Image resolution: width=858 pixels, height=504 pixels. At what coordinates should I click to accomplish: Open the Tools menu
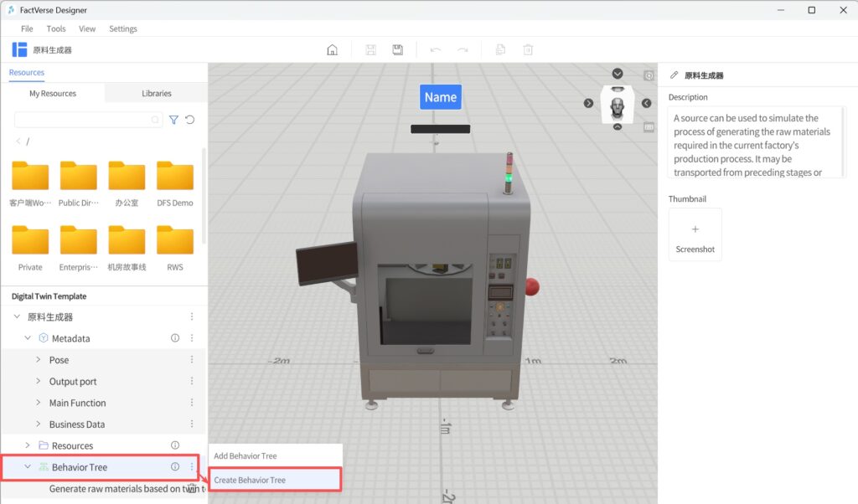pos(56,28)
